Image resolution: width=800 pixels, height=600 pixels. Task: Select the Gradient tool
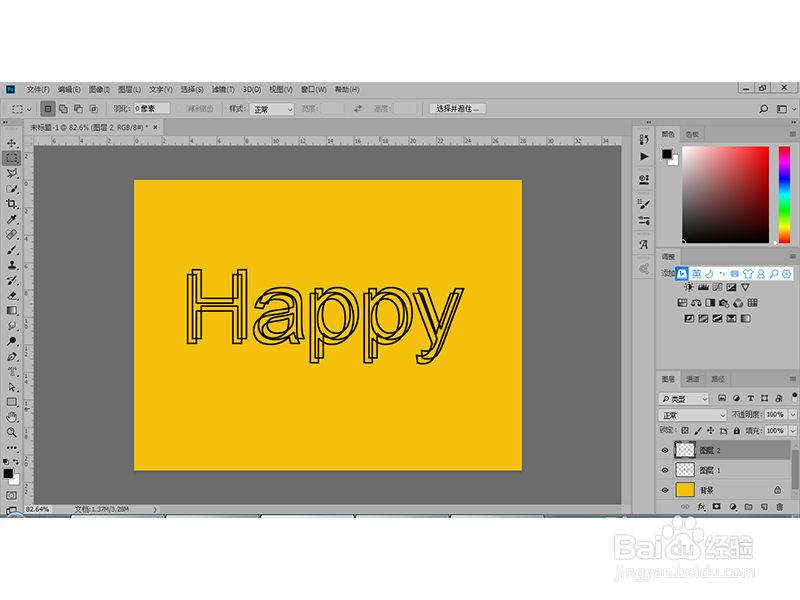[11, 311]
